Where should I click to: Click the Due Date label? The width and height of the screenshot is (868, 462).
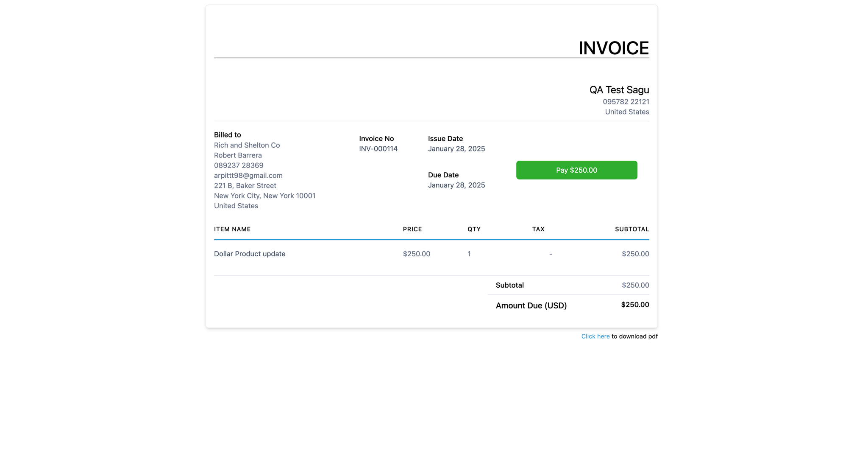coord(443,175)
